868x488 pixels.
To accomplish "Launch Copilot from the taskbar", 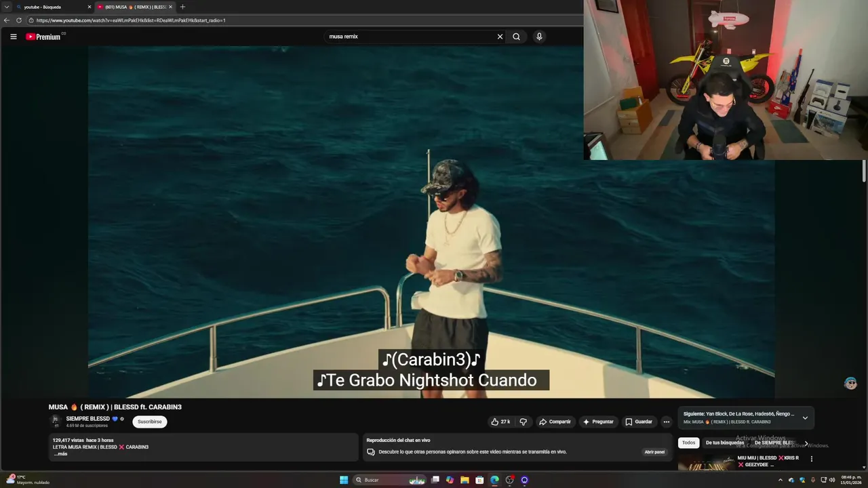I will pos(450,480).
